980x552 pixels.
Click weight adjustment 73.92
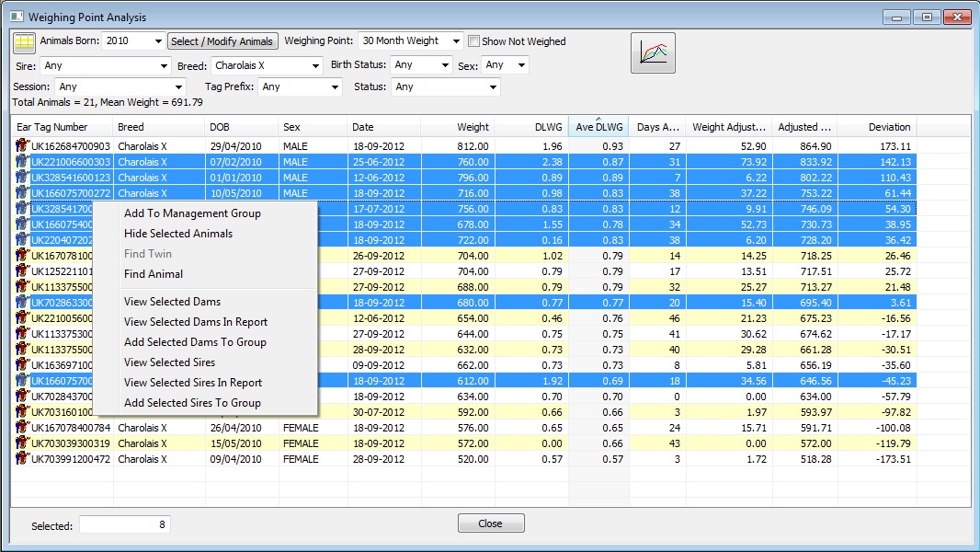tap(753, 162)
